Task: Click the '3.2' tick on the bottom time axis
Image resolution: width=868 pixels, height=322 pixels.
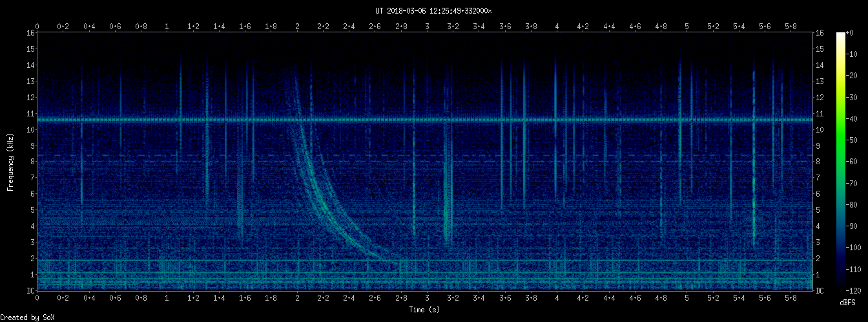Action: 453,299
